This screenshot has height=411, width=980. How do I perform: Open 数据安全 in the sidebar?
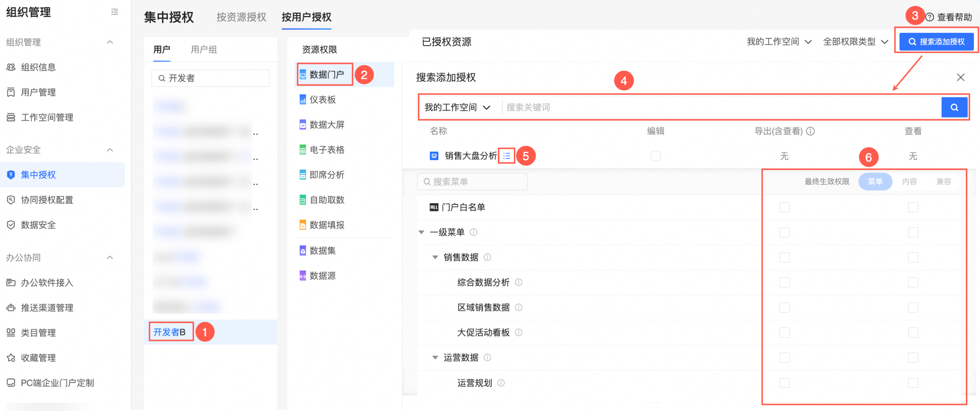pyautogui.click(x=38, y=225)
